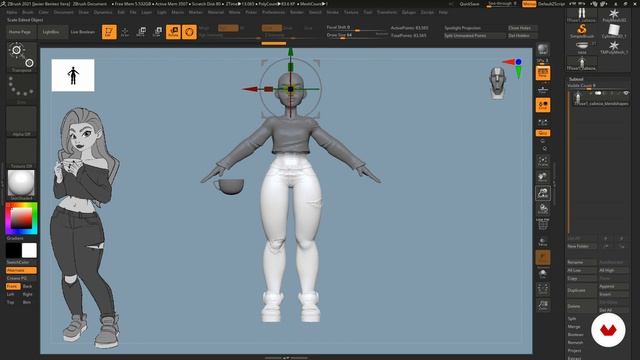Select the Cylinder3D_1 tool

coord(613,31)
